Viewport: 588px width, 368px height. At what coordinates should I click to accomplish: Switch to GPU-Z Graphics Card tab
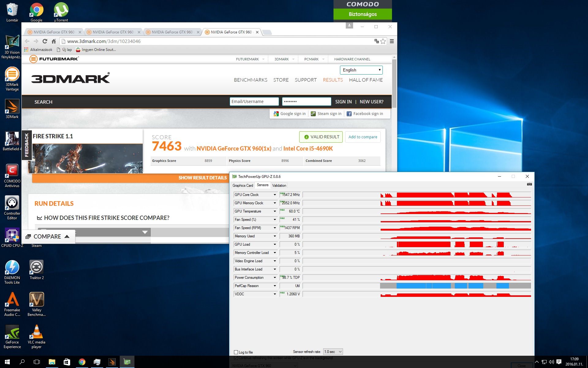(x=243, y=186)
